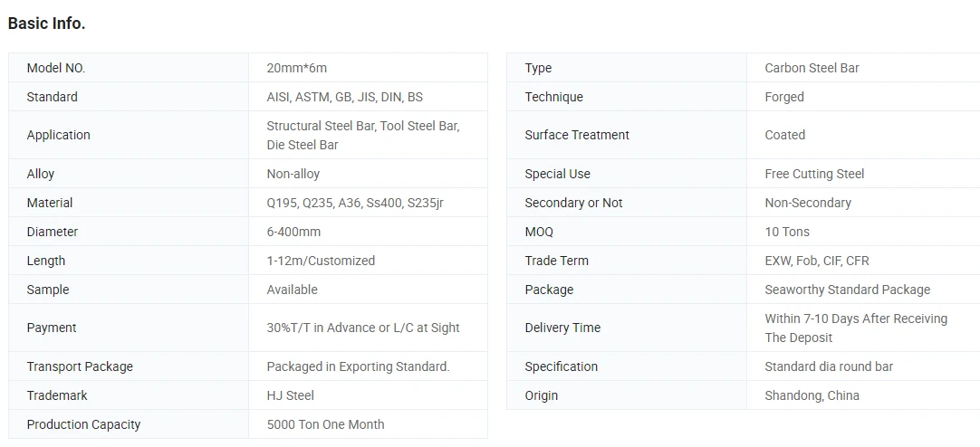Image resolution: width=980 pixels, height=447 pixels.
Task: Click the Carbon Steel Bar type value
Action: click(812, 68)
